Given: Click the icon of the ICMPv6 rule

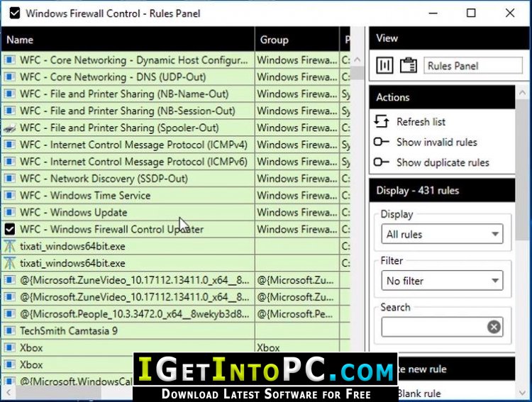Looking at the screenshot, I should [x=9, y=162].
